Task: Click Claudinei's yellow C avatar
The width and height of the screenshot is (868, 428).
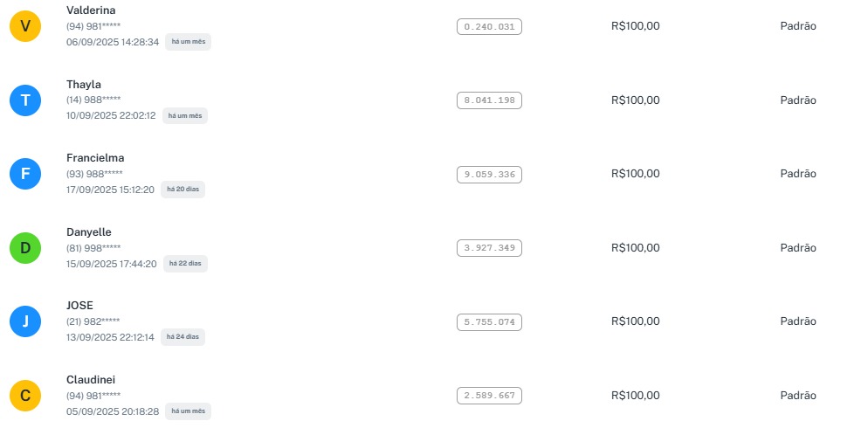Action: [25, 396]
